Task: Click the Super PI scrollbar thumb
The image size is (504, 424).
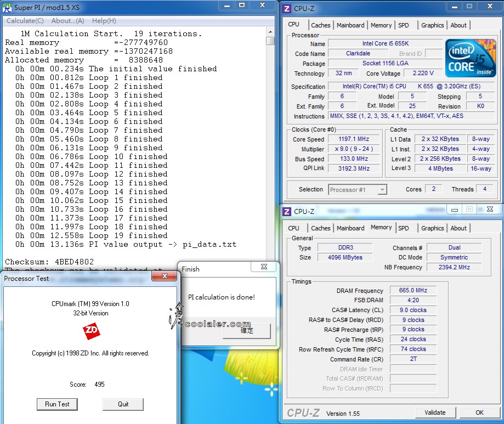Action: coord(270,41)
